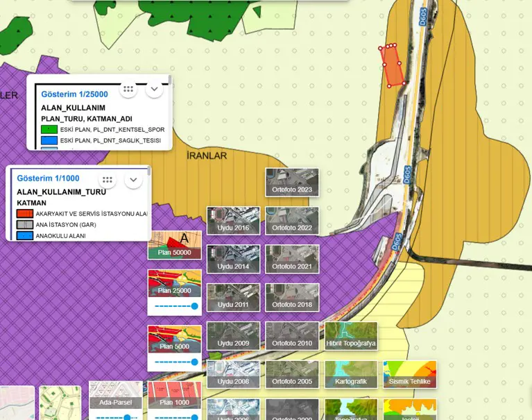Image resolution: width=532 pixels, height=420 pixels.
Task: Select the Ortofoto 2022 basemap thumbnail
Action: (x=292, y=221)
